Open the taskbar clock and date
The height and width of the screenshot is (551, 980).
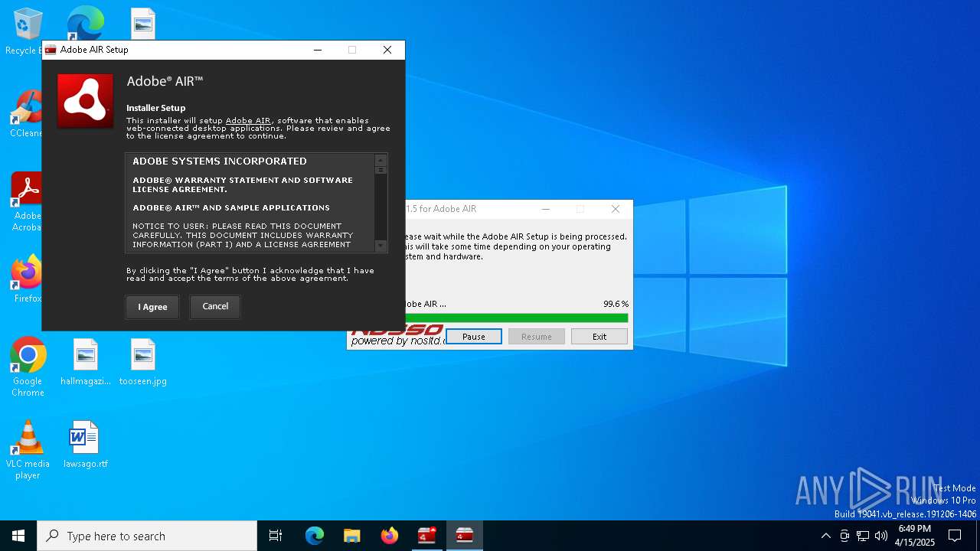tap(915, 536)
